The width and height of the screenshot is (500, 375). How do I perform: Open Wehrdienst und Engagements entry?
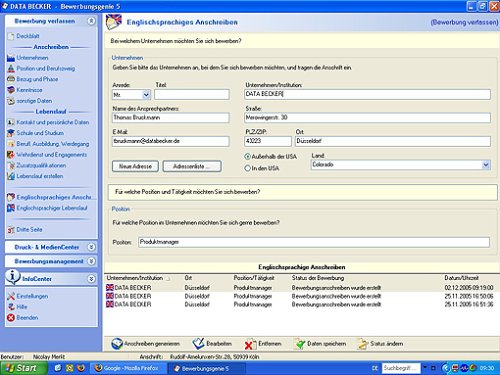tap(47, 155)
